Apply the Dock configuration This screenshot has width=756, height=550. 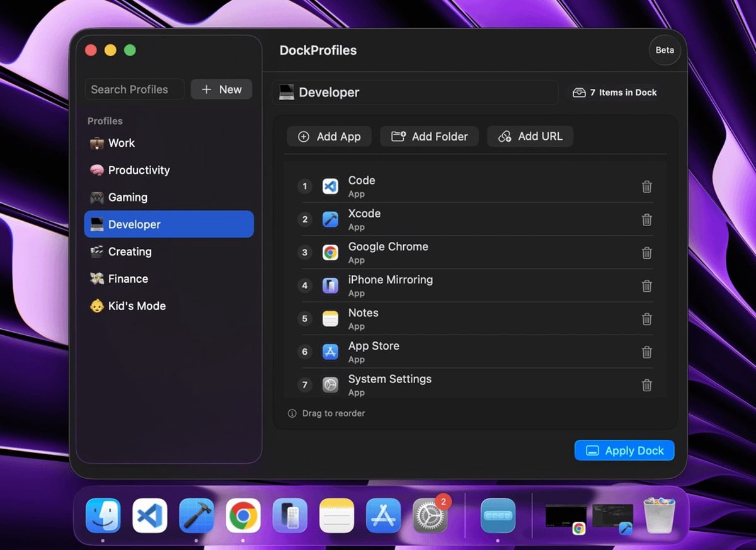tap(624, 450)
